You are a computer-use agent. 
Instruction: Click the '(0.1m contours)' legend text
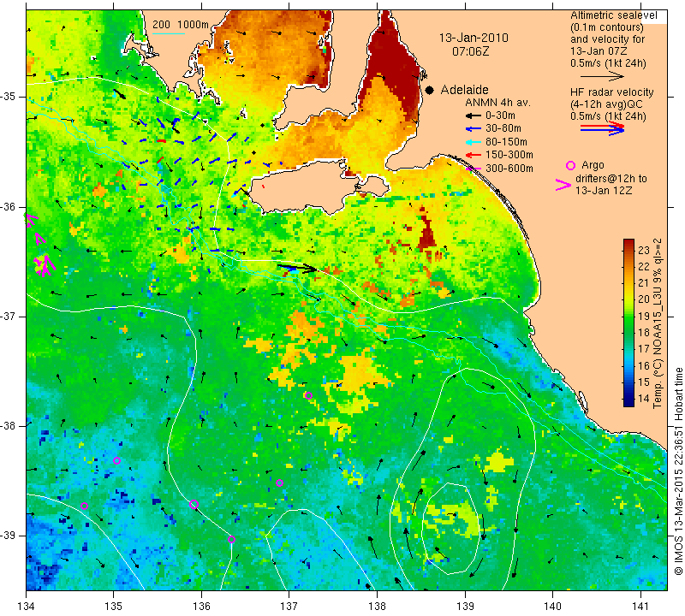pos(607,27)
